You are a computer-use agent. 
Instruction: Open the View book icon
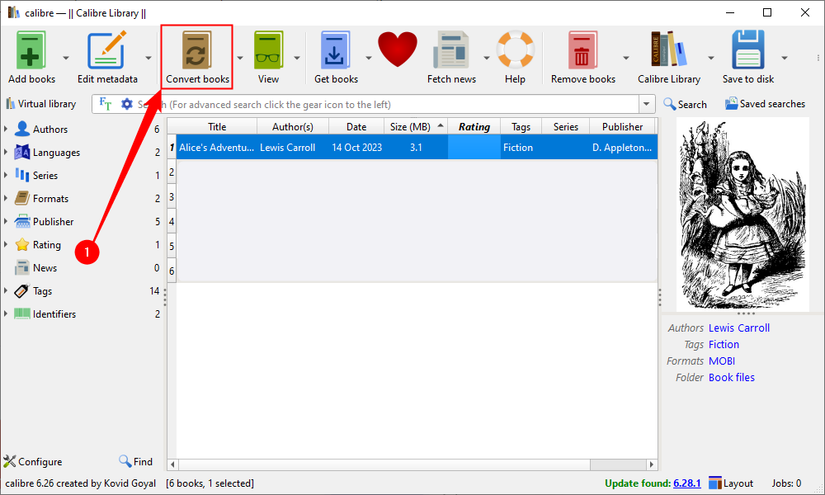(x=268, y=50)
